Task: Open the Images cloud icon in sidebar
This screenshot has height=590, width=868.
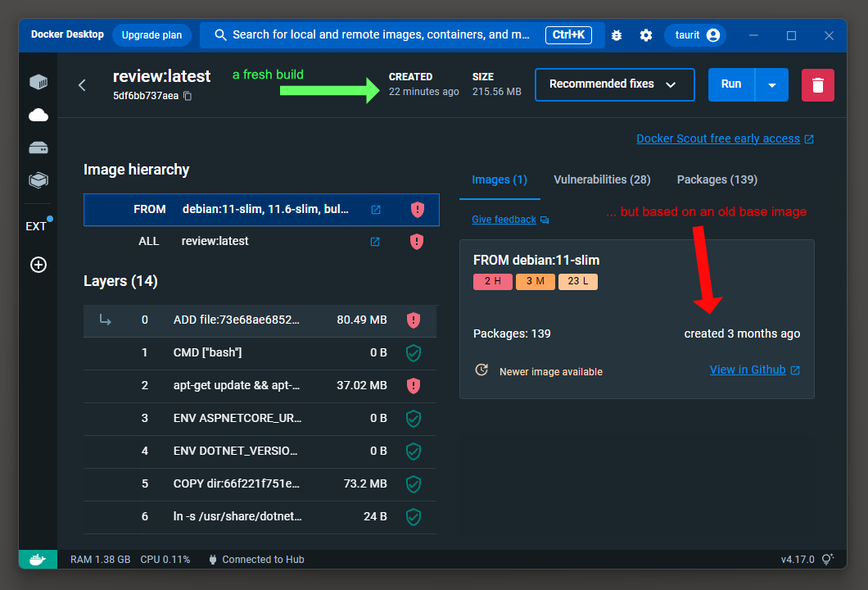Action: point(38,115)
